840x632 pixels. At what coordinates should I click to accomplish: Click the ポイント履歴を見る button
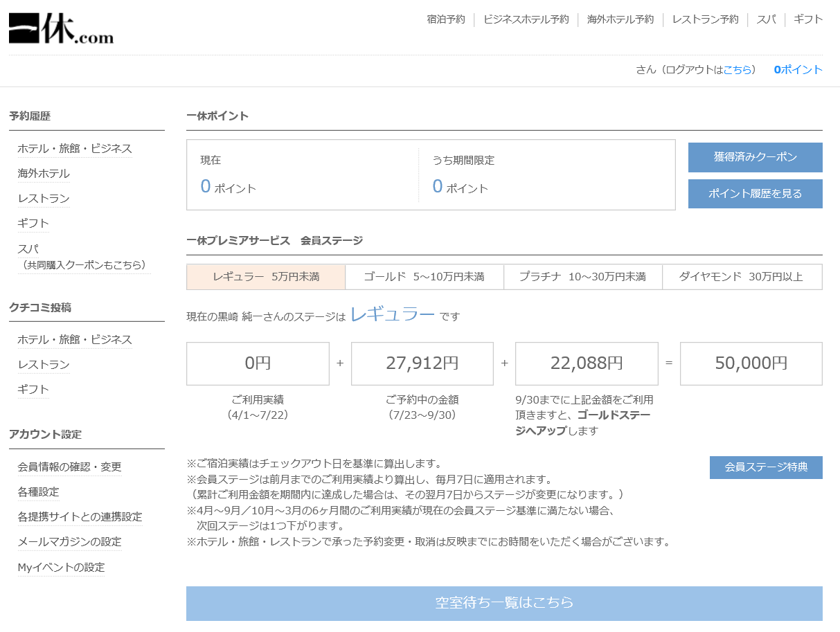(756, 194)
